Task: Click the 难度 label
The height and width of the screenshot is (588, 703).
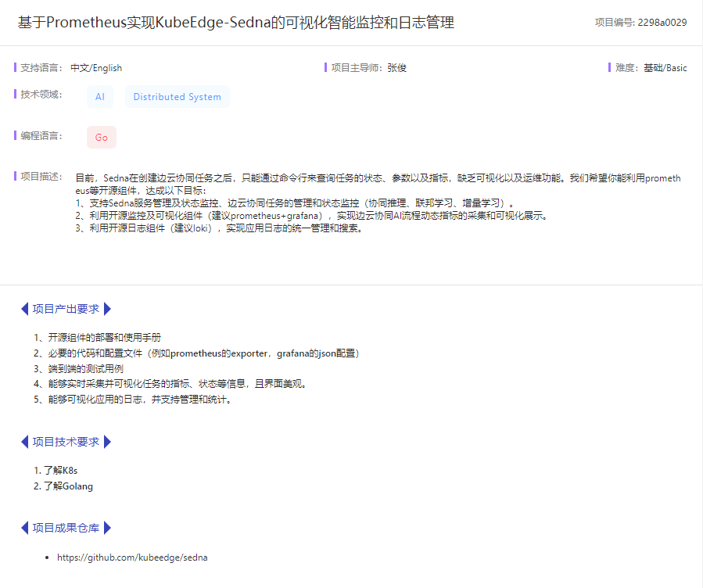Action: tap(626, 68)
